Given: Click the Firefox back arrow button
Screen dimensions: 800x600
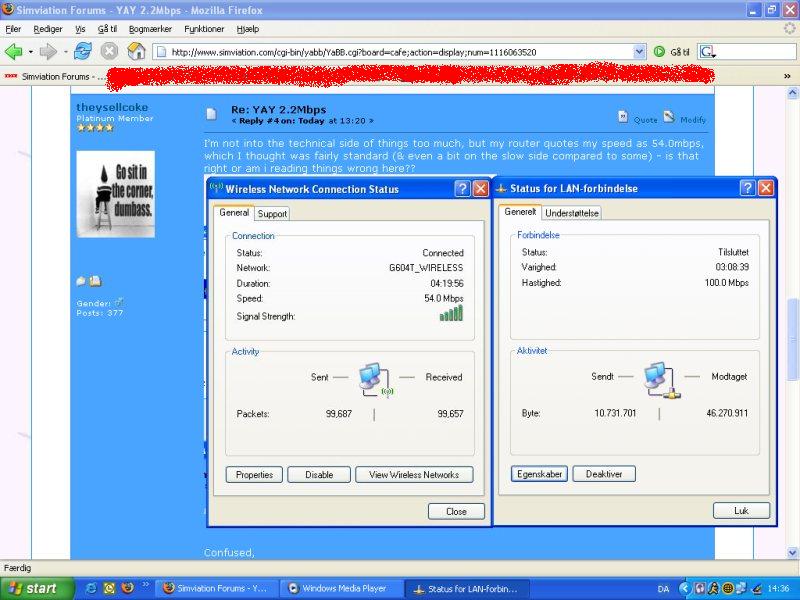Looking at the screenshot, I should coord(14,51).
